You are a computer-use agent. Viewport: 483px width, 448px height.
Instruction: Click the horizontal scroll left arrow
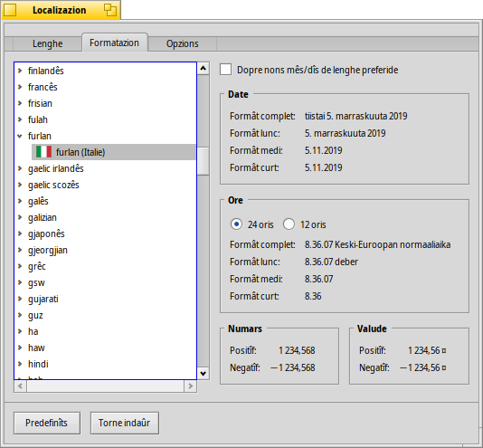[x=20, y=386]
